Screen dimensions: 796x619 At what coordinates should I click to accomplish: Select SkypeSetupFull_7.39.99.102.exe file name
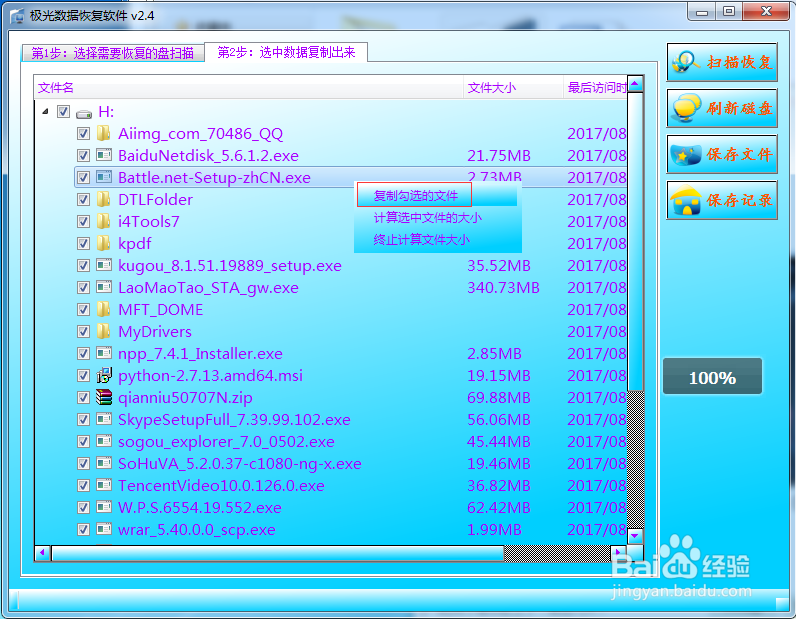click(x=234, y=420)
